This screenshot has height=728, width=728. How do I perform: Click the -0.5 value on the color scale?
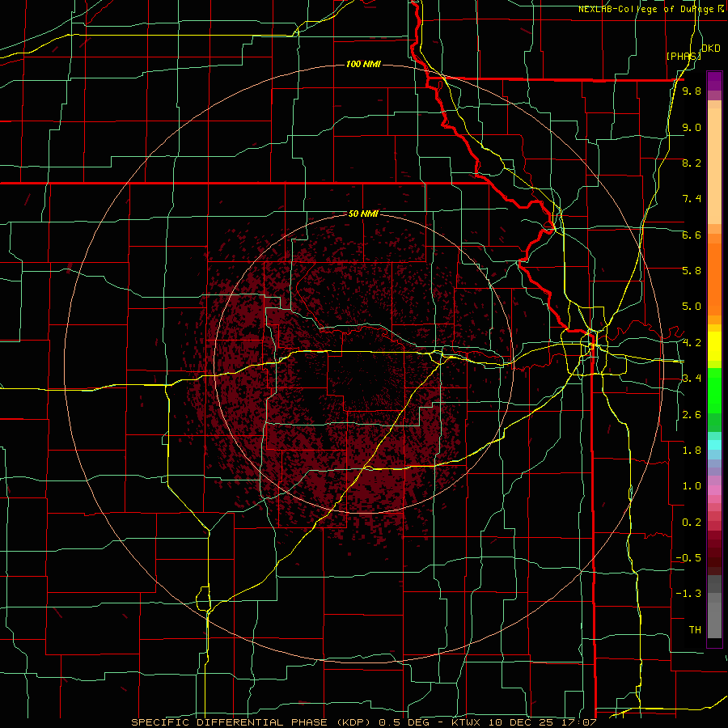(x=688, y=557)
